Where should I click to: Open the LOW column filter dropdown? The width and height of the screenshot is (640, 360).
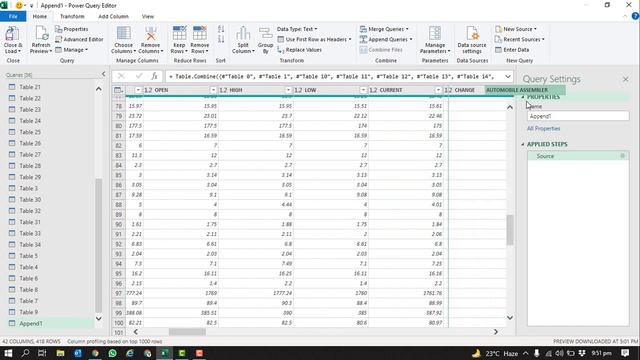363,90
